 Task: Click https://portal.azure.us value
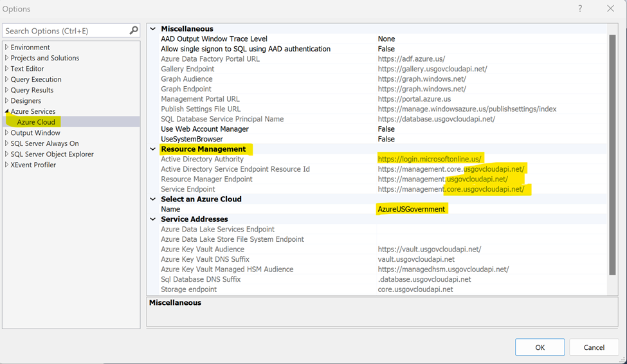[414, 99]
